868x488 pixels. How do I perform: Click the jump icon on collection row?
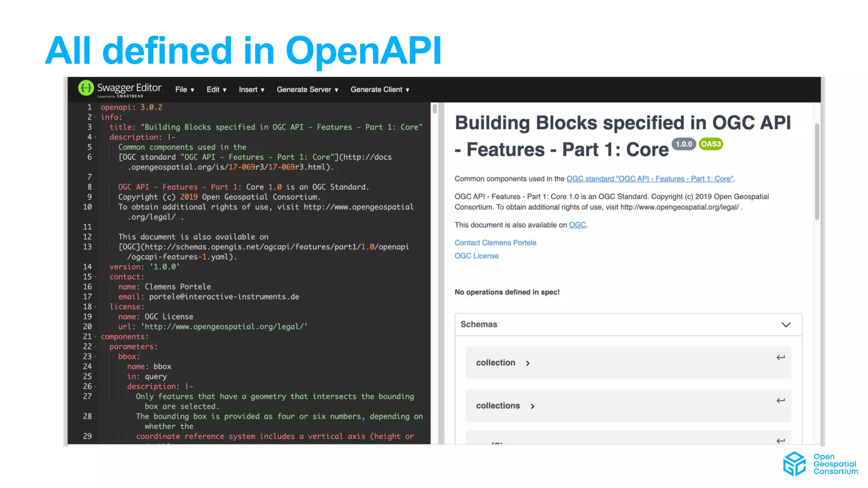click(781, 358)
